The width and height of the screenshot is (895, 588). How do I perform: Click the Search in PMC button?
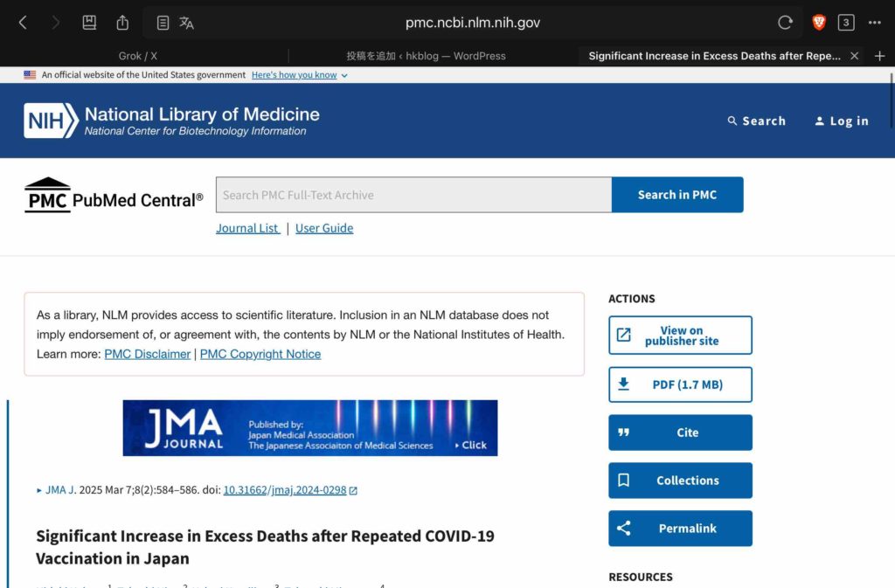click(x=676, y=195)
